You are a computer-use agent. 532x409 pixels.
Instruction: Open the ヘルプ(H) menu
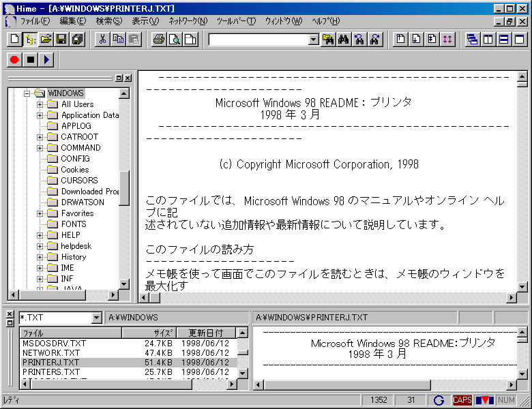[325, 21]
